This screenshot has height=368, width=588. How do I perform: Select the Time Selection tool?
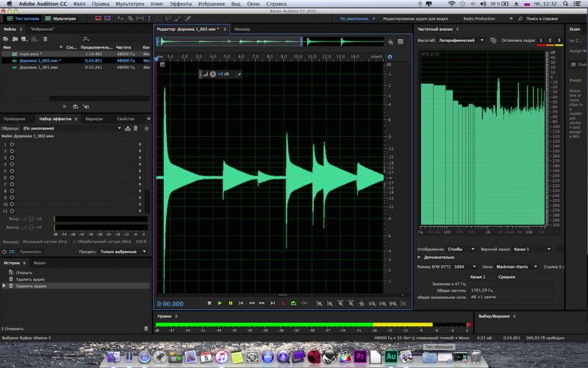click(x=149, y=18)
